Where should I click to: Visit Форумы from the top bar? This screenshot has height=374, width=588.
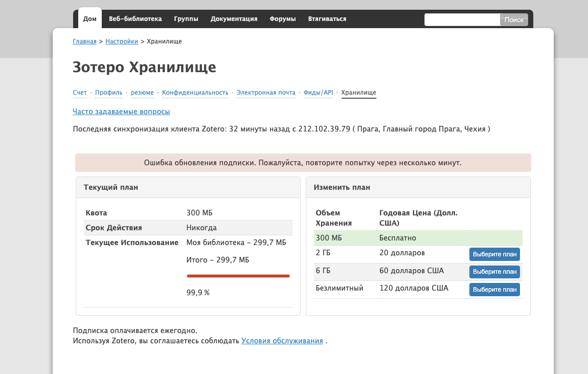283,19
